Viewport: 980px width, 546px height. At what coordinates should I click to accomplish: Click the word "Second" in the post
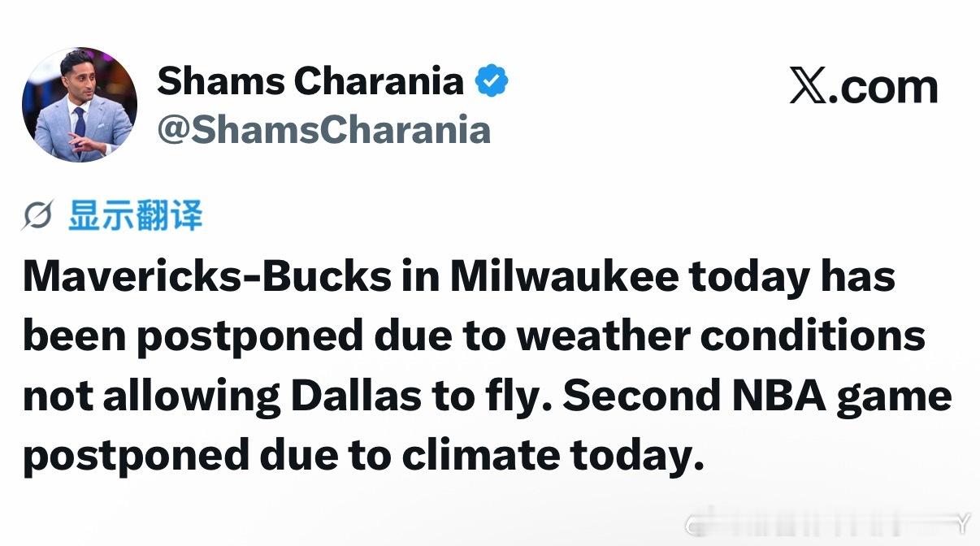[642, 396]
